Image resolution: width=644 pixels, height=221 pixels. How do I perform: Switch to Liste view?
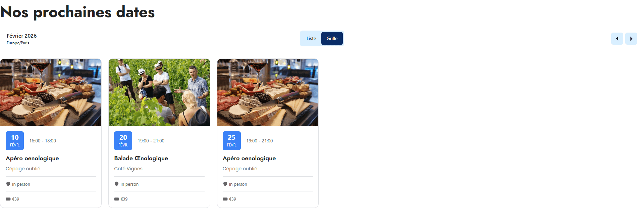pyautogui.click(x=311, y=38)
